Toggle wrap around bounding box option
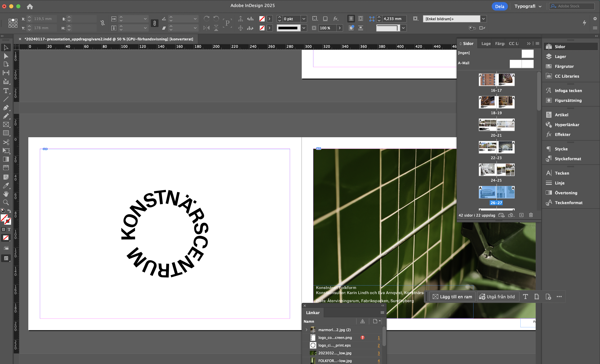600x364 pixels. pos(361,19)
